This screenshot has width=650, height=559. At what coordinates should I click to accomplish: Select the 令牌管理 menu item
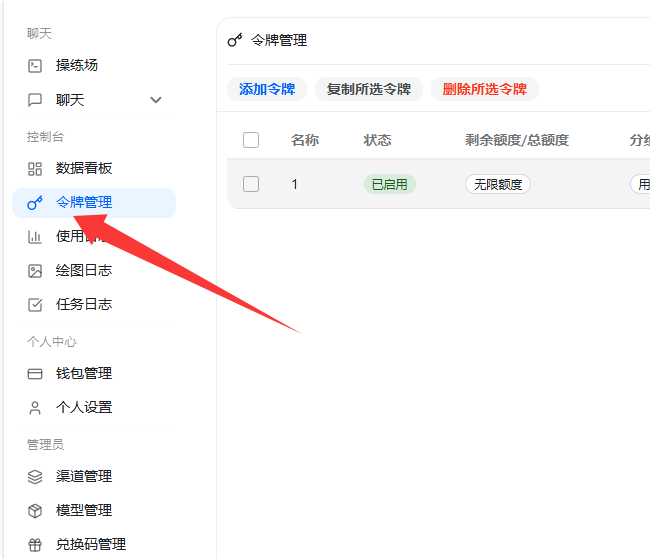coord(94,203)
